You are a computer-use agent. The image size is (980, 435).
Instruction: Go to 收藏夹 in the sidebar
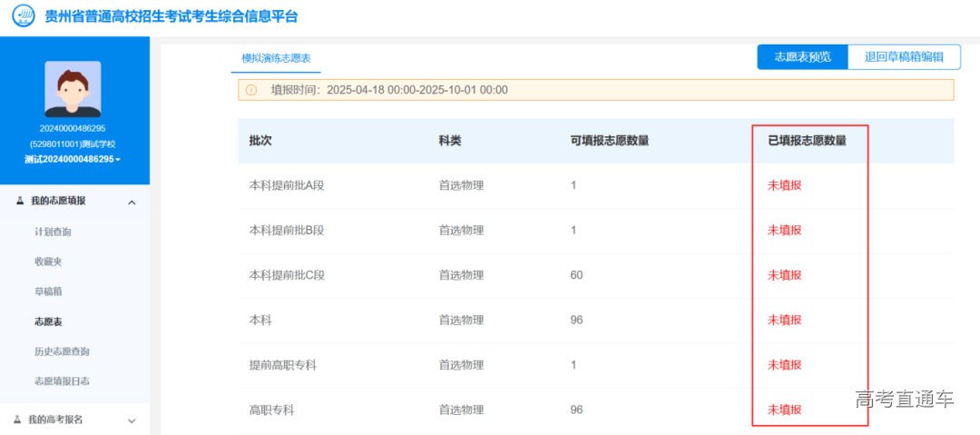tap(48, 262)
